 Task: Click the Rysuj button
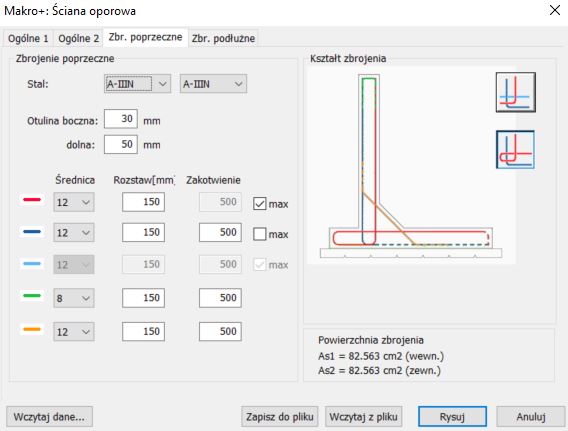coord(452,417)
